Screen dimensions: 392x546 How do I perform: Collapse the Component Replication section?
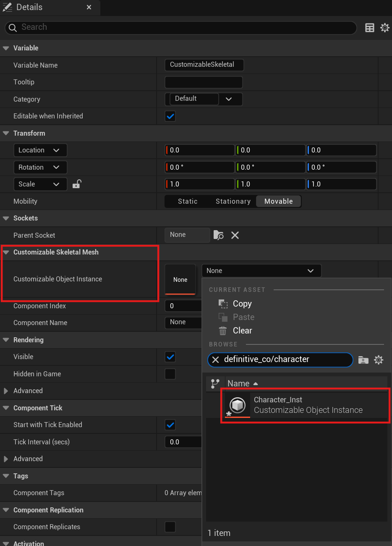tap(6, 510)
